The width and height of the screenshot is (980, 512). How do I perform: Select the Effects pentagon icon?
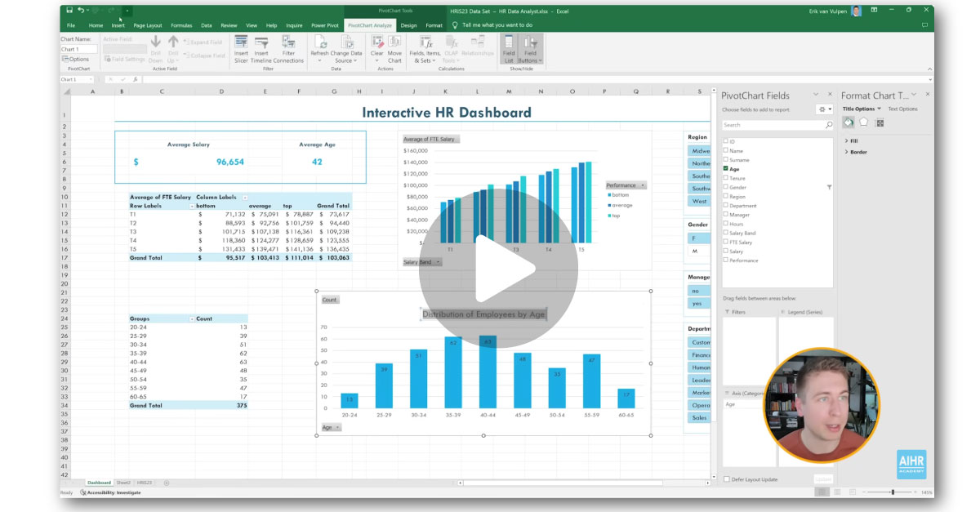pyautogui.click(x=863, y=122)
